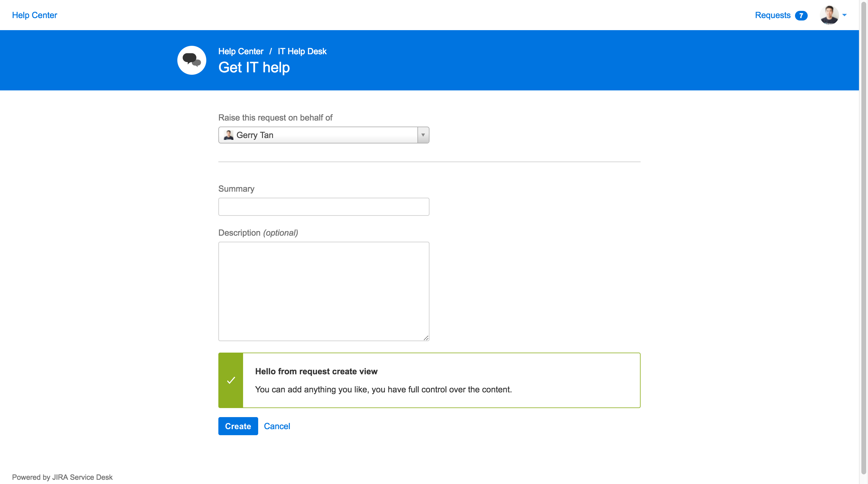Viewport: 868px width, 484px height.
Task: Go to Help Center breadcrumb in blue banner
Action: click(x=241, y=51)
